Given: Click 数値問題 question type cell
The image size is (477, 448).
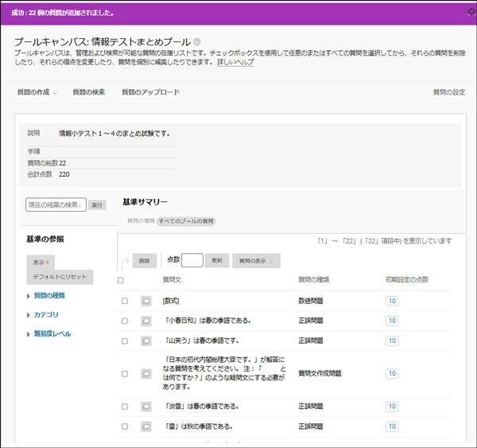Looking at the screenshot, I should pyautogui.click(x=311, y=302).
